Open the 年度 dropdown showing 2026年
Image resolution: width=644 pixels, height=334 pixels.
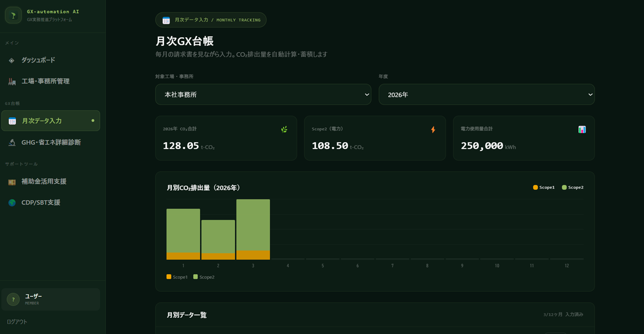point(486,95)
